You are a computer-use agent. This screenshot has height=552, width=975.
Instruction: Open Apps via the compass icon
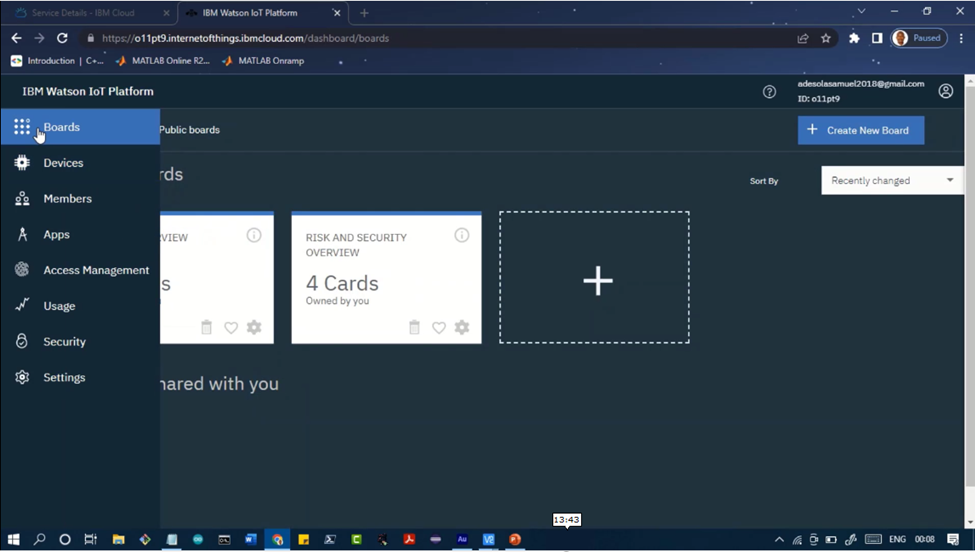click(x=22, y=234)
